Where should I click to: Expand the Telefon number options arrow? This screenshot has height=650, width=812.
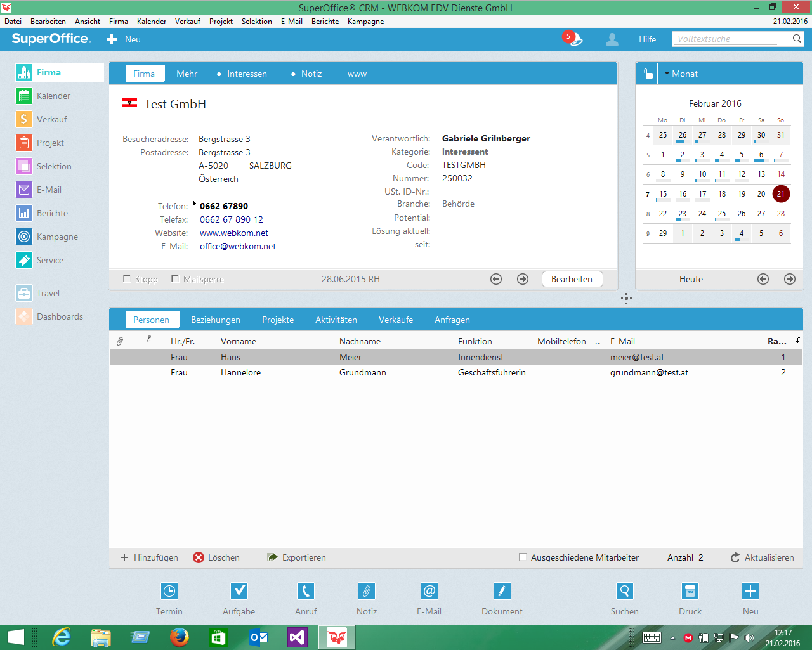click(195, 204)
